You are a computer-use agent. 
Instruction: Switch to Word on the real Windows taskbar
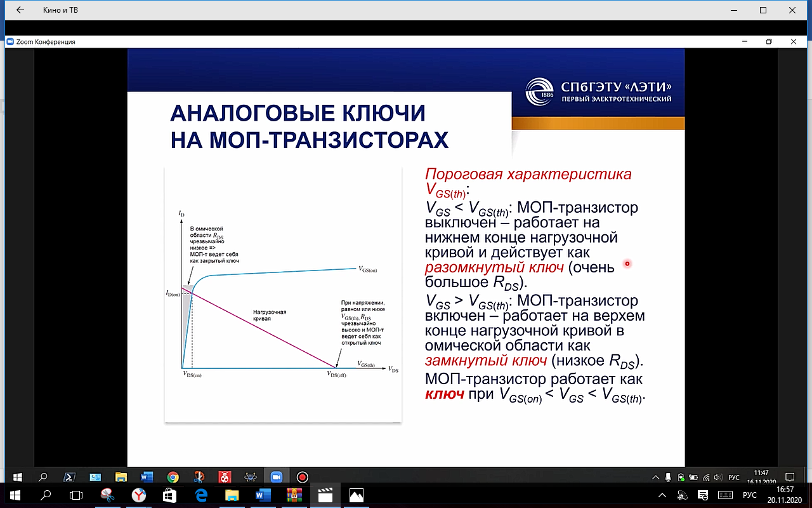(263, 495)
